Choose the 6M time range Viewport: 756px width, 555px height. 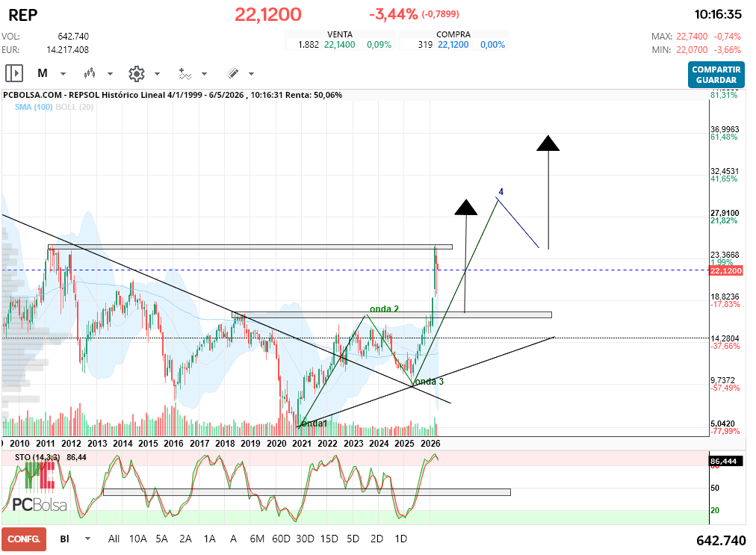pyautogui.click(x=257, y=539)
